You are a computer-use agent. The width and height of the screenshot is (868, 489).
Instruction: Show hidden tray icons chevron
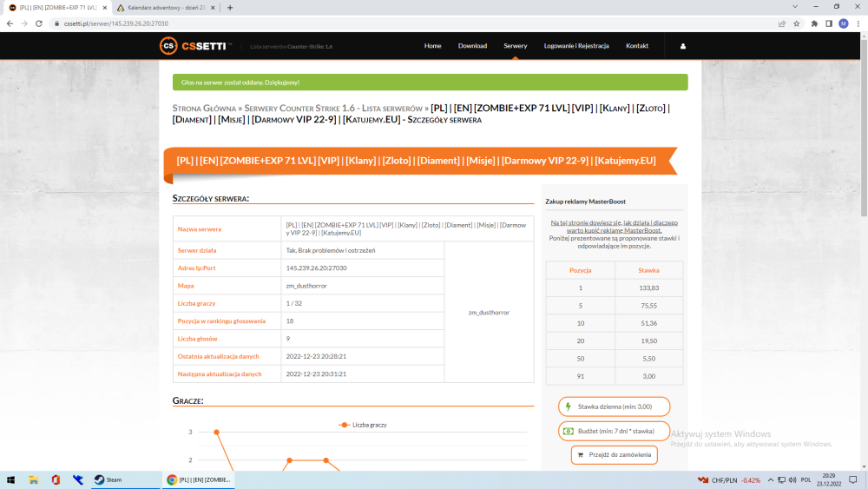[x=771, y=479]
